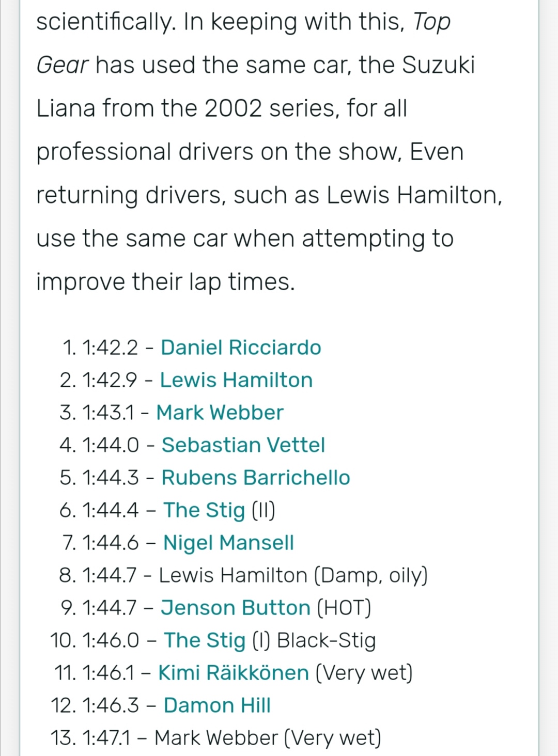Viewport: 558px width, 756px height.
Task: Visit the Kimi Räikkönen link
Action: tap(234, 673)
